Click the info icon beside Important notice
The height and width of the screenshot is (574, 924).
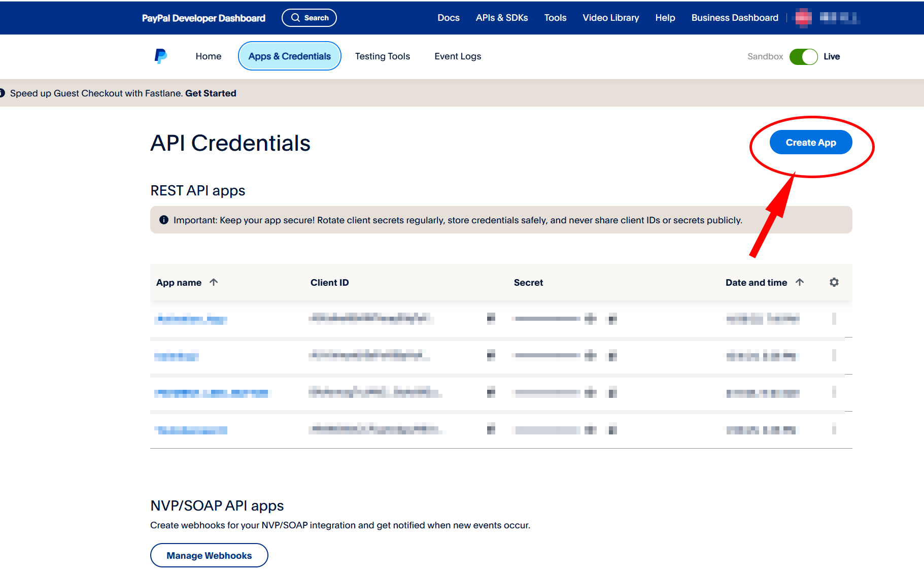pos(164,220)
